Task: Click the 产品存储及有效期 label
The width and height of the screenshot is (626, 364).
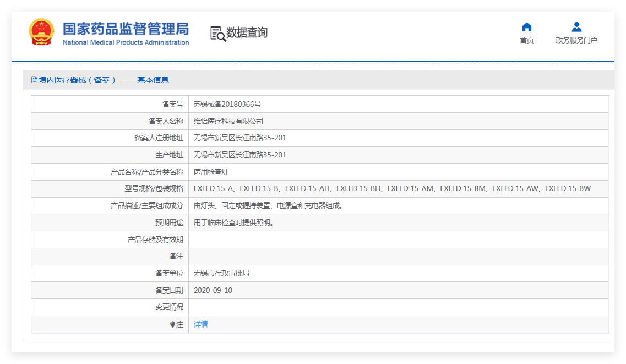Action: coord(155,240)
